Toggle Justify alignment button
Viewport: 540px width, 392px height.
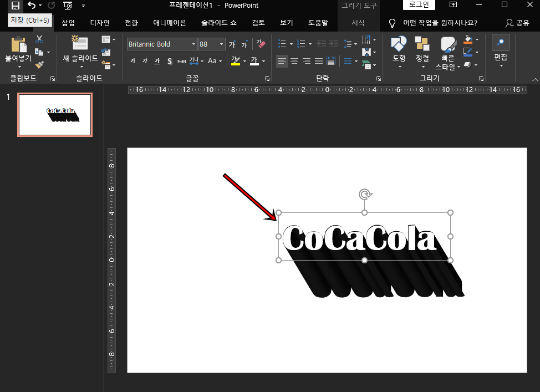319,62
